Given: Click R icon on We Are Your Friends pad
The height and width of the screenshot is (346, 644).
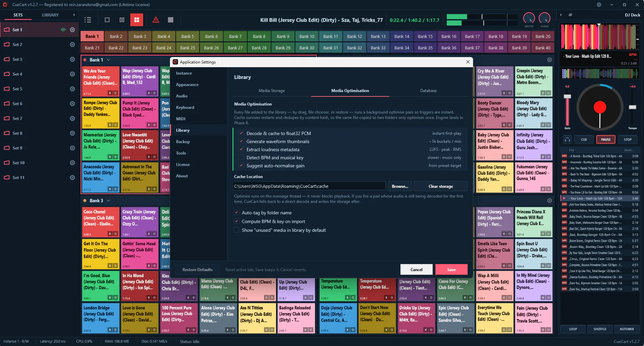Looking at the screenshot, I should coord(110,93).
